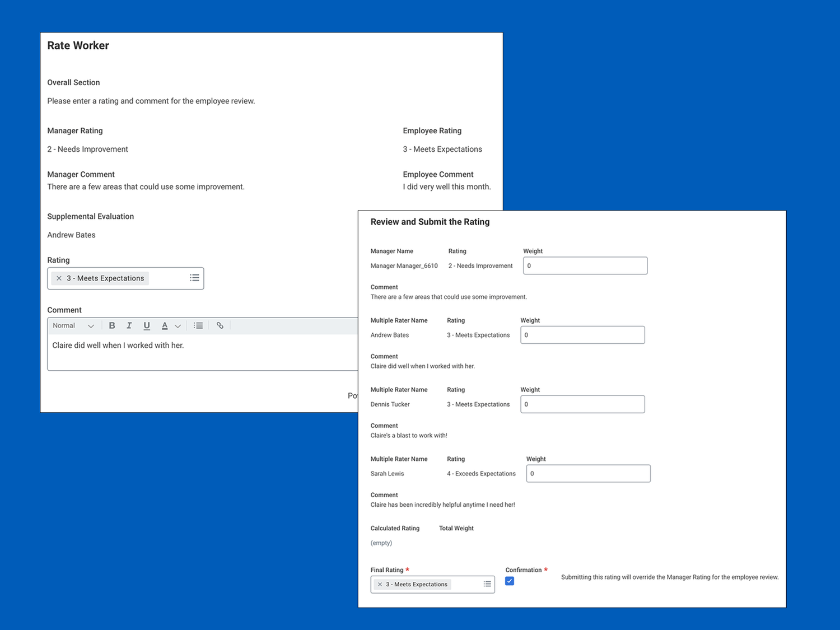
Task: Switch to the Rate Worker panel
Action: click(78, 45)
